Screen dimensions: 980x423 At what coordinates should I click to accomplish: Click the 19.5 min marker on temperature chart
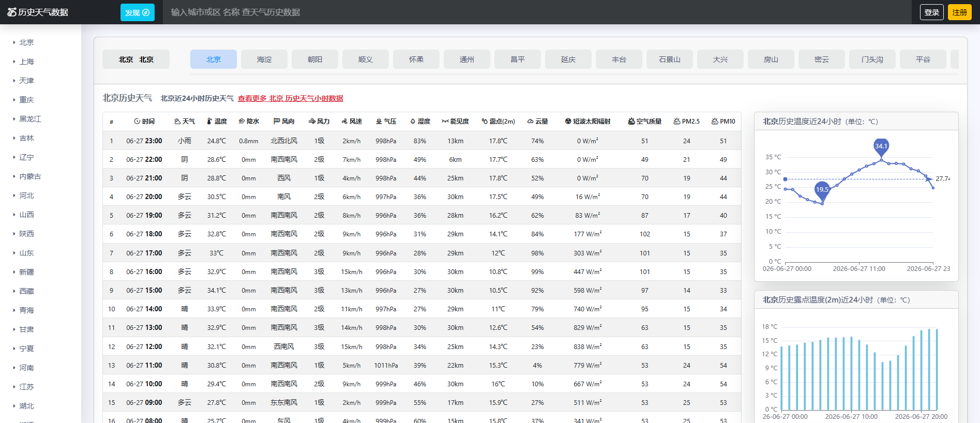point(822,190)
